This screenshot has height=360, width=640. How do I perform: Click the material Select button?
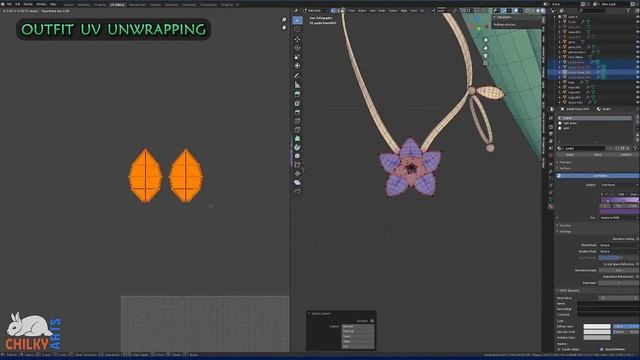[x=598, y=155]
